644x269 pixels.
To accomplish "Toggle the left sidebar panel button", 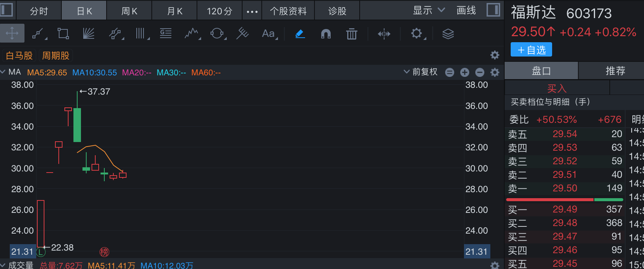I will coord(6,10).
